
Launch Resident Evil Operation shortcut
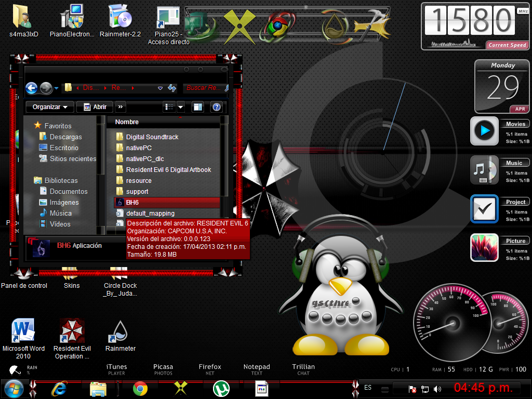pos(72,330)
